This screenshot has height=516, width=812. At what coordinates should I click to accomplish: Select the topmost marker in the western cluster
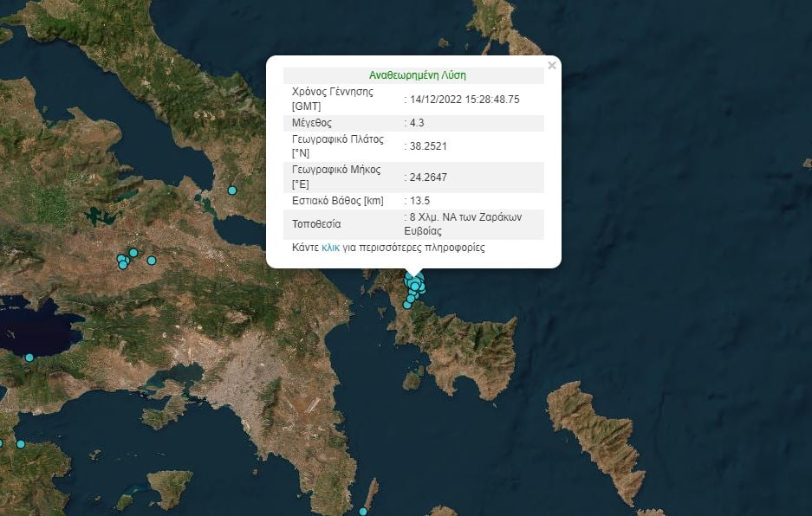coord(133,253)
